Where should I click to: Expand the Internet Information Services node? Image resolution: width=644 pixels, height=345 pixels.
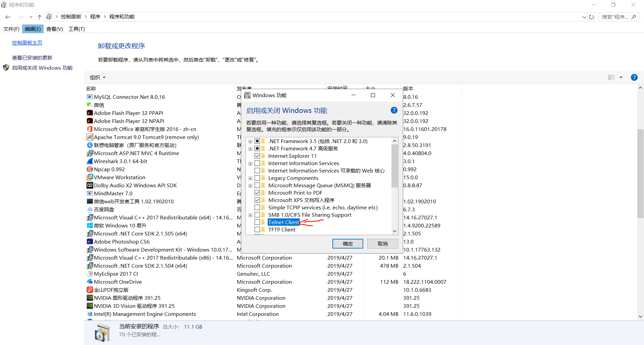coord(250,163)
